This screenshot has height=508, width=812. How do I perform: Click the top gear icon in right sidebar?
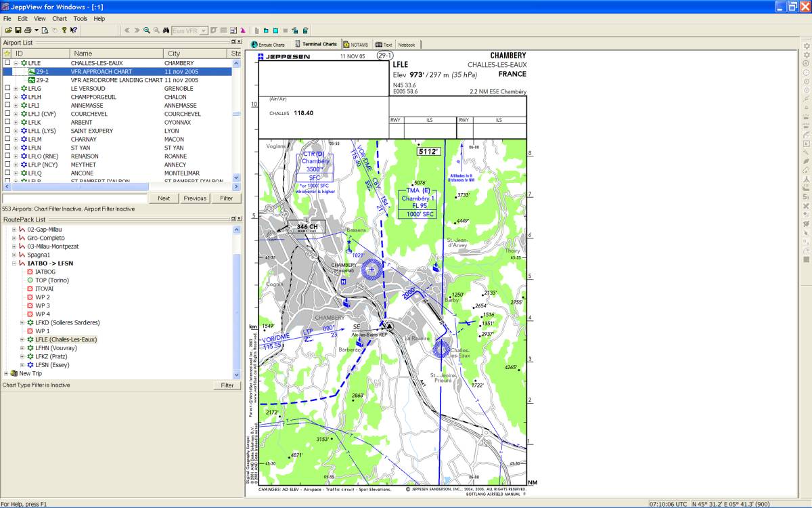(806, 46)
